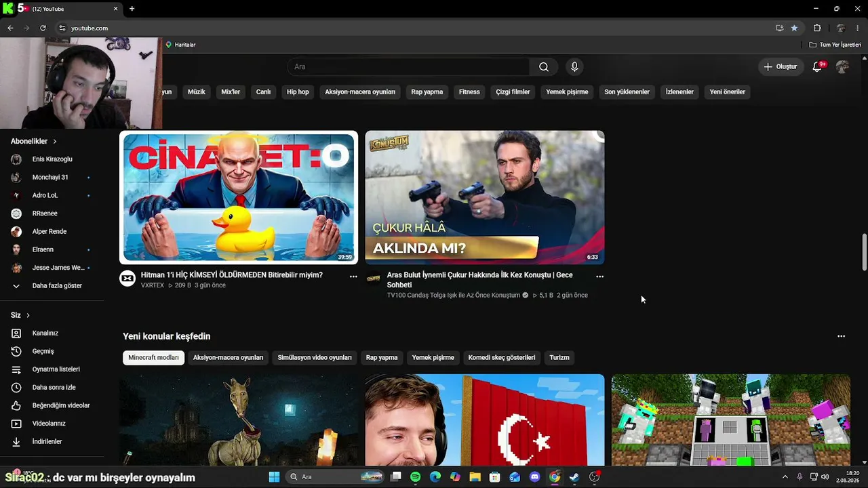The image size is (868, 488).
Task: Open Chrome's three-dot menu
Action: tap(858, 28)
